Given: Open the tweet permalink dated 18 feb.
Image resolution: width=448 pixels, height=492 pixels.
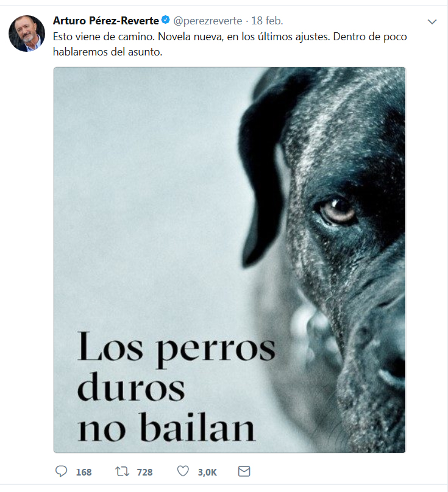Looking at the screenshot, I should [267, 21].
